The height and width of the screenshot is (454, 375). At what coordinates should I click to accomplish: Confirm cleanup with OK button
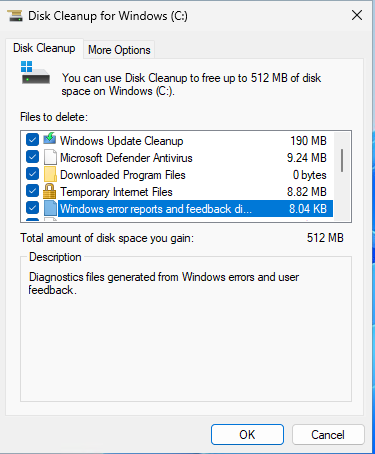pos(247,435)
